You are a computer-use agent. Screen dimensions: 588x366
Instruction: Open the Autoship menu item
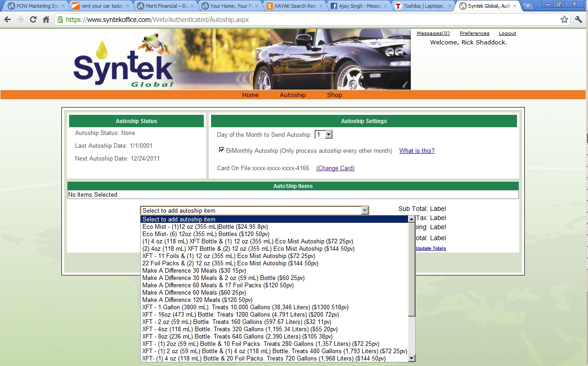click(x=293, y=95)
